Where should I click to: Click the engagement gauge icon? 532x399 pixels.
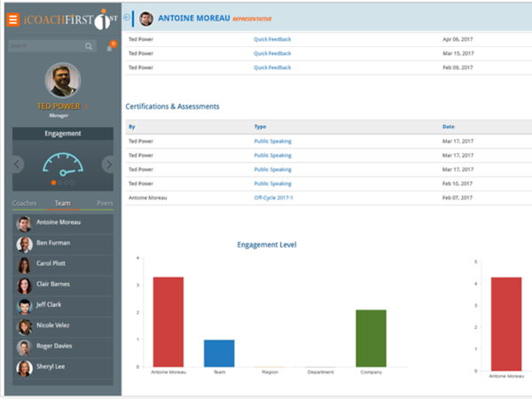pyautogui.click(x=63, y=165)
